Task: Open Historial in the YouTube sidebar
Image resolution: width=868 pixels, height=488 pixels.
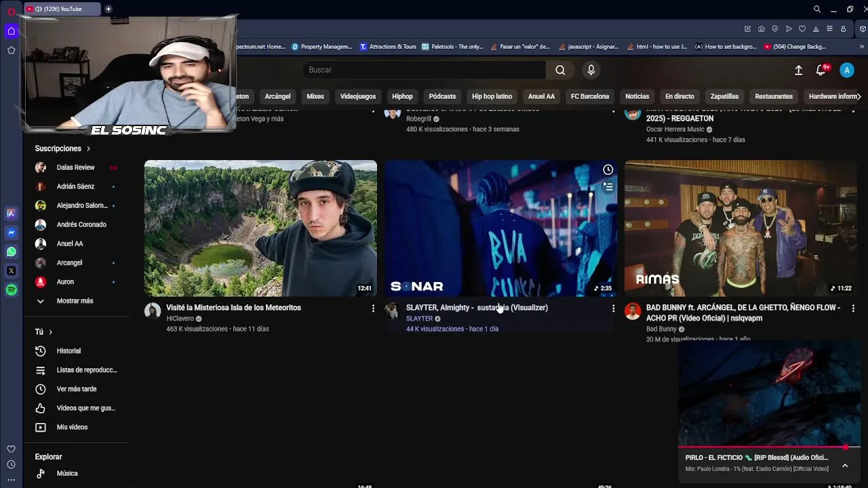Action: pyautogui.click(x=68, y=351)
